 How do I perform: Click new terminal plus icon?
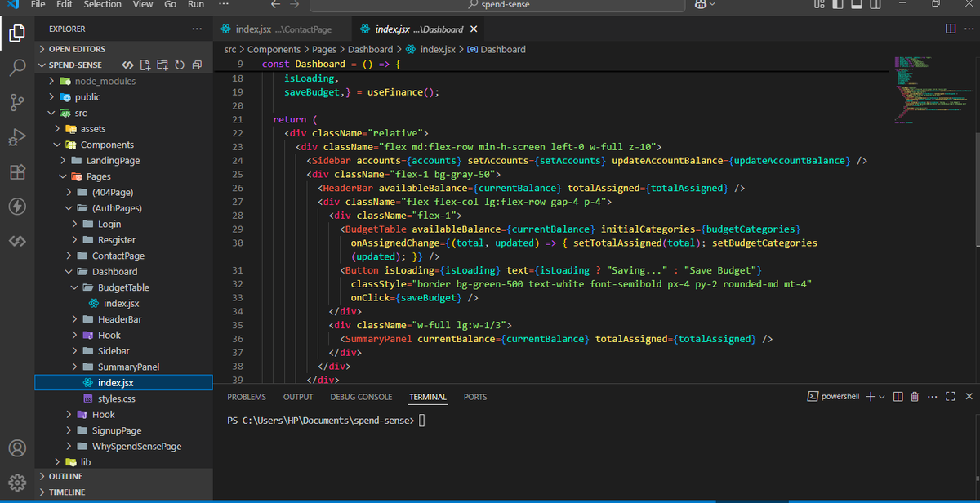[870, 397]
